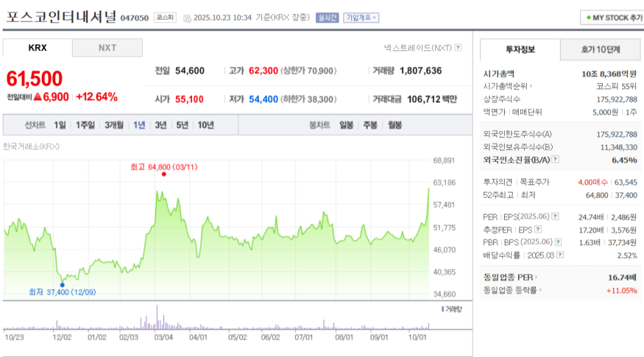Screen dimensions: 644x357
Task: Switch to 일봉 candlestick chart
Action: tap(346, 125)
